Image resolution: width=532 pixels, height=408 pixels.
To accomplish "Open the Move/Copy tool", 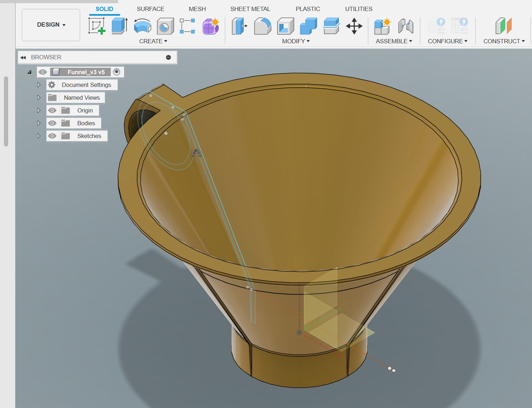I will 354,26.
